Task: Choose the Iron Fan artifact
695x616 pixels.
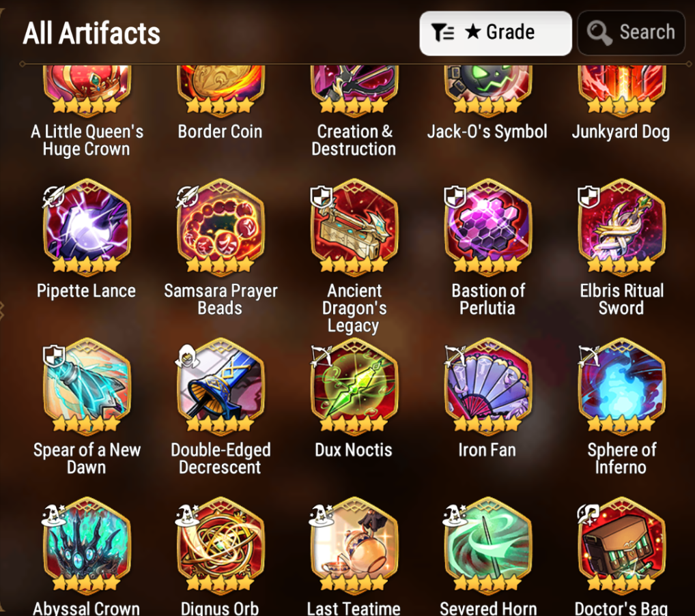Action: click(x=487, y=384)
